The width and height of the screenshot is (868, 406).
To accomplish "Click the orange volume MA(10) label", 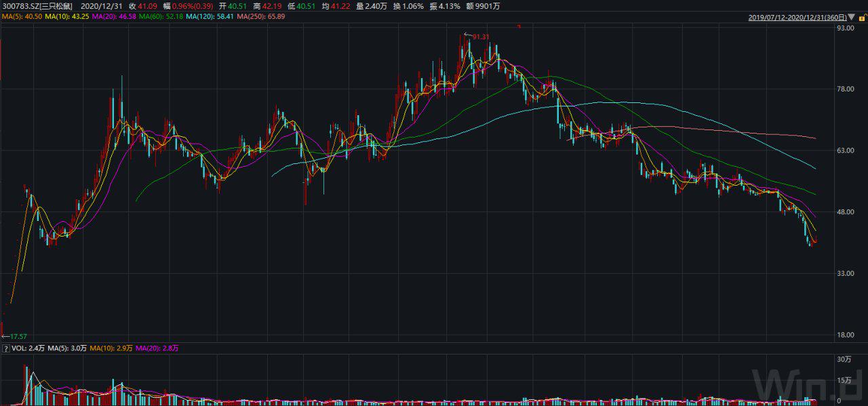I will [111, 348].
